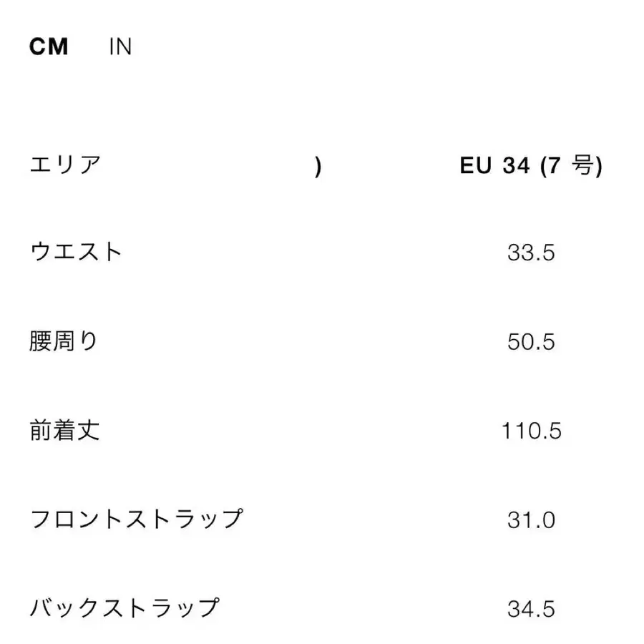Select the バックストラップ row

tap(125, 610)
